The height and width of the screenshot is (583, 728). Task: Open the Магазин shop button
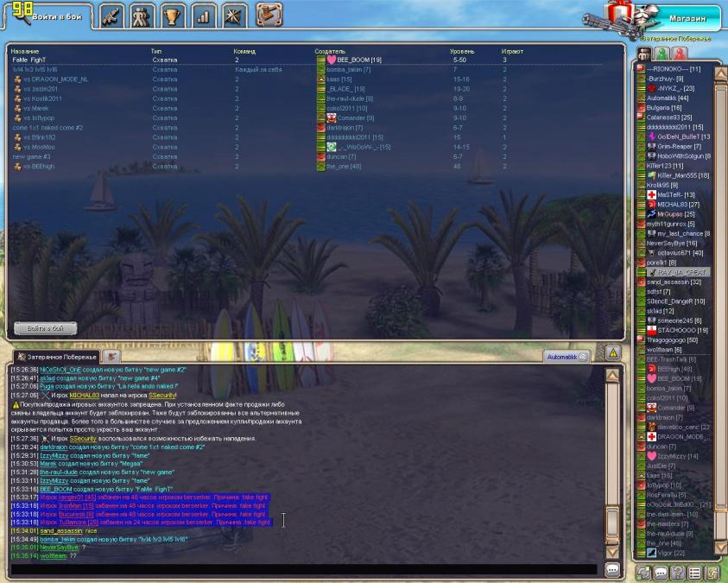point(687,18)
